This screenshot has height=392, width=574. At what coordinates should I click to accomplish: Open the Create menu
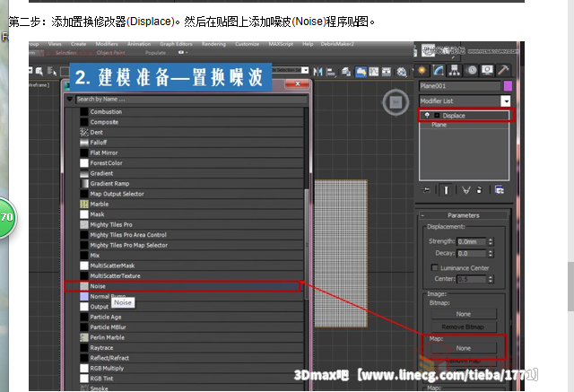point(78,44)
